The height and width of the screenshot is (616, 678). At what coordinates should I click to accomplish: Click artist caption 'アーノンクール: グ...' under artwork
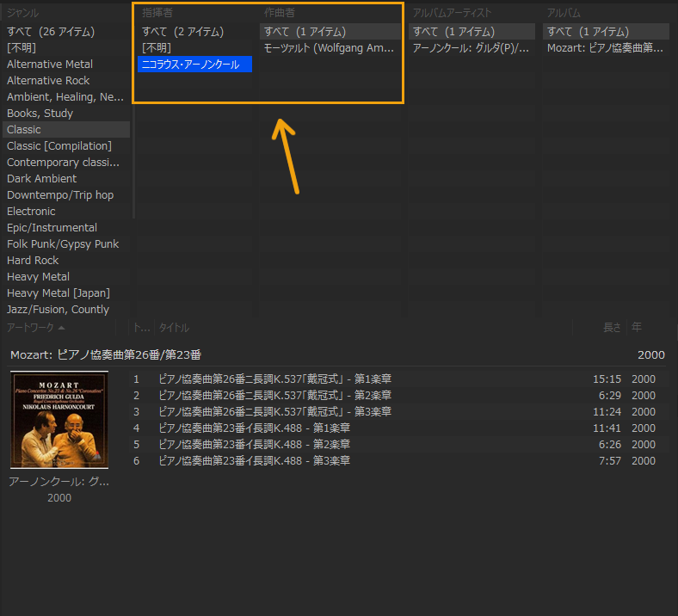click(x=59, y=482)
